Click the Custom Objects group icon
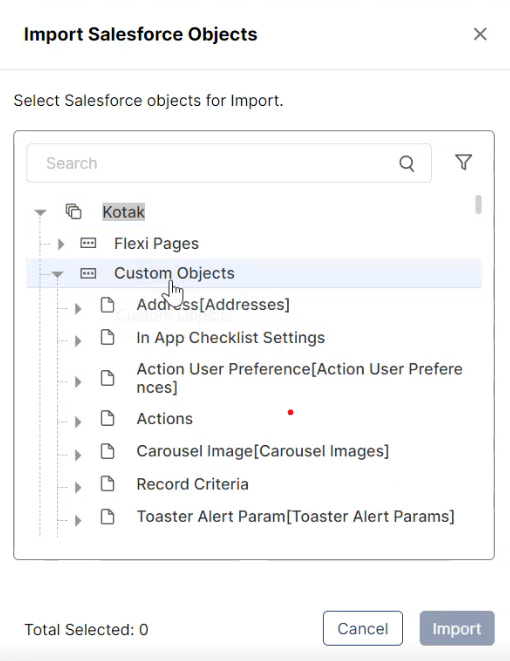Image resolution: width=510 pixels, height=661 pixels. (88, 273)
